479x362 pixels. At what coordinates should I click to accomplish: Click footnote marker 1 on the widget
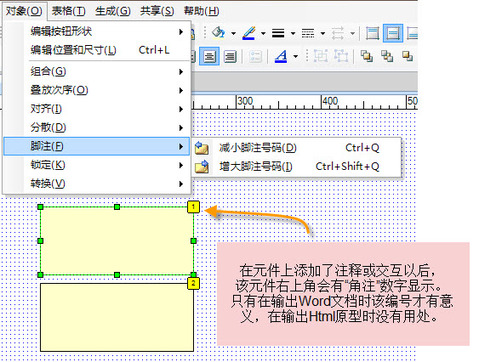pyautogui.click(x=193, y=207)
